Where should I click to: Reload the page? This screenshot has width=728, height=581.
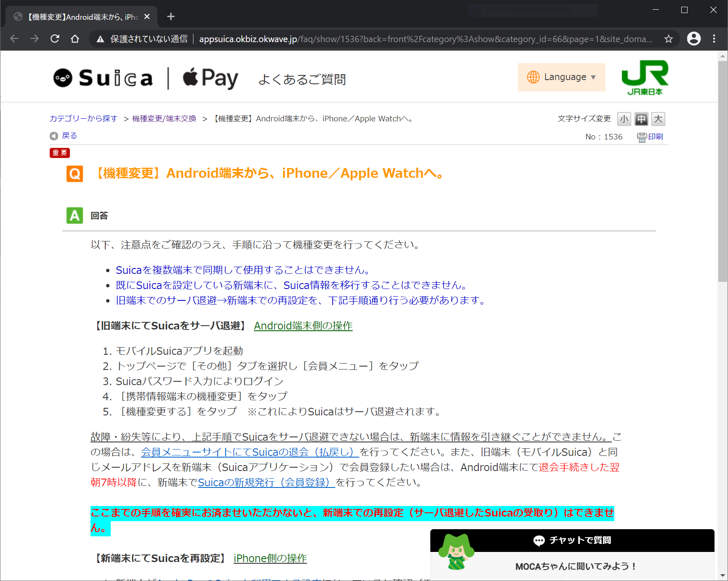tap(55, 39)
